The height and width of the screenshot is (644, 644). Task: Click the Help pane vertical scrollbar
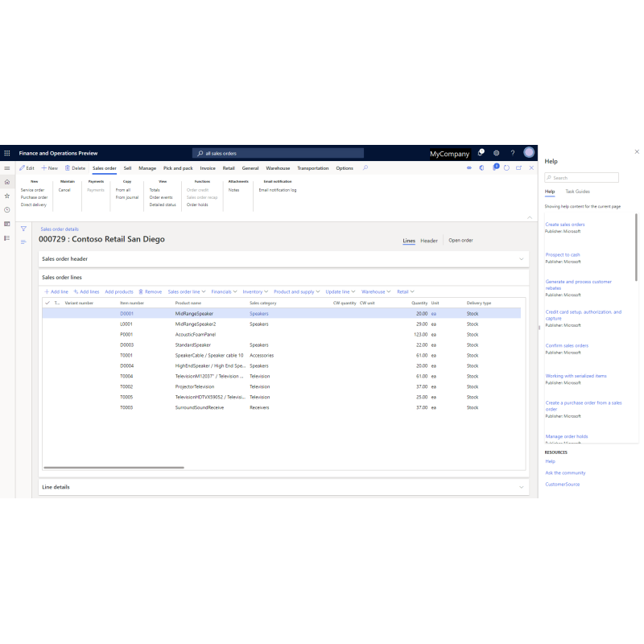(636, 247)
